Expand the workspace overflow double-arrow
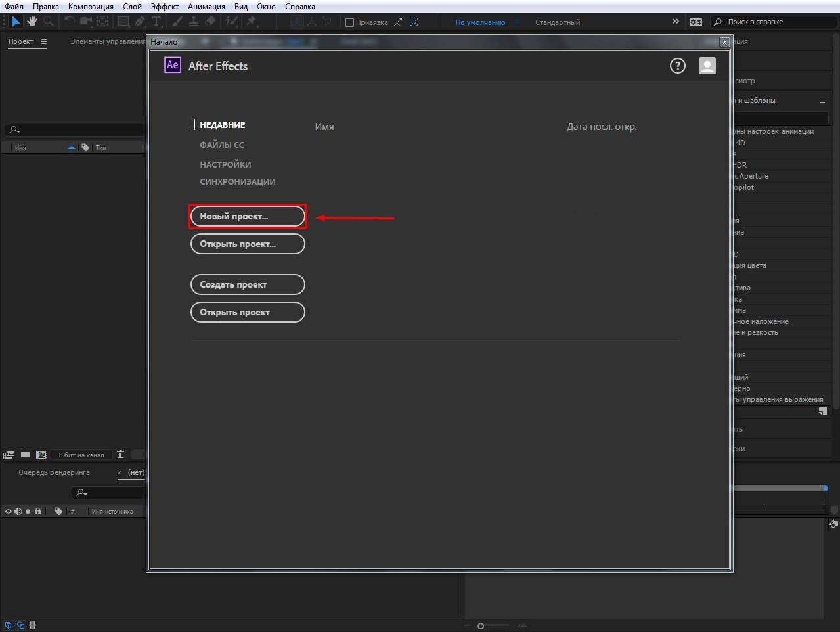The height and width of the screenshot is (632, 840). [x=676, y=22]
